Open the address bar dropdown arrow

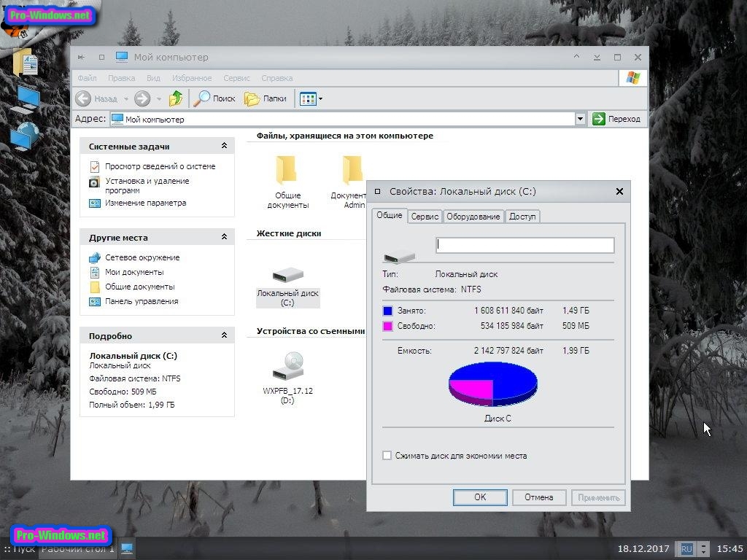pyautogui.click(x=580, y=119)
